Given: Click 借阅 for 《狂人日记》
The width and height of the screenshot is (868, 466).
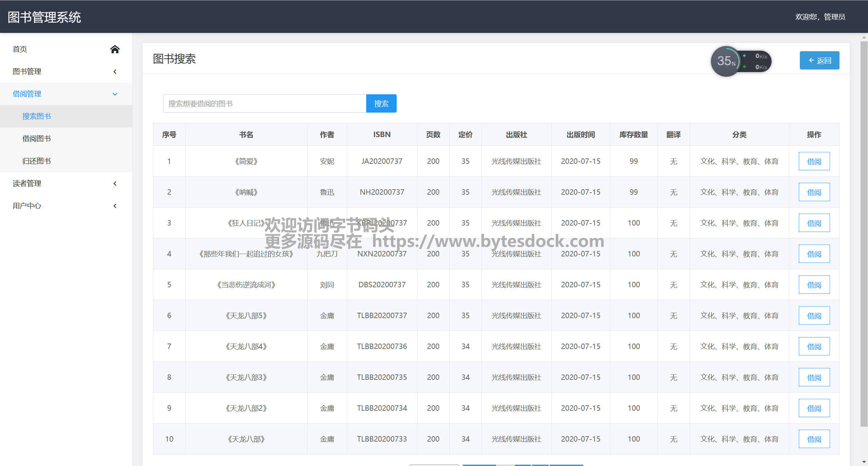Looking at the screenshot, I should click(x=814, y=223).
